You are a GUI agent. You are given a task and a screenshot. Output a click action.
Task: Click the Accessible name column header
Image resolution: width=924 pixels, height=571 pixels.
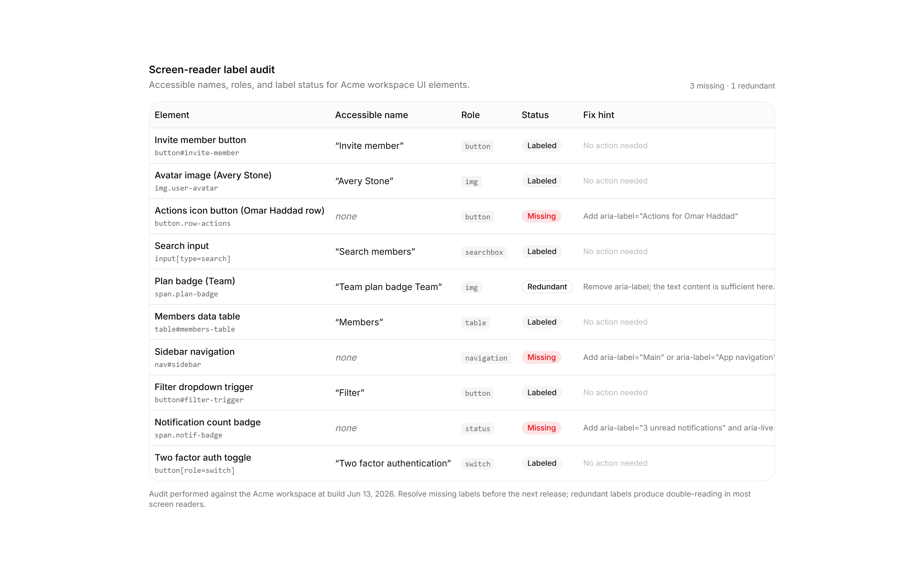(371, 115)
